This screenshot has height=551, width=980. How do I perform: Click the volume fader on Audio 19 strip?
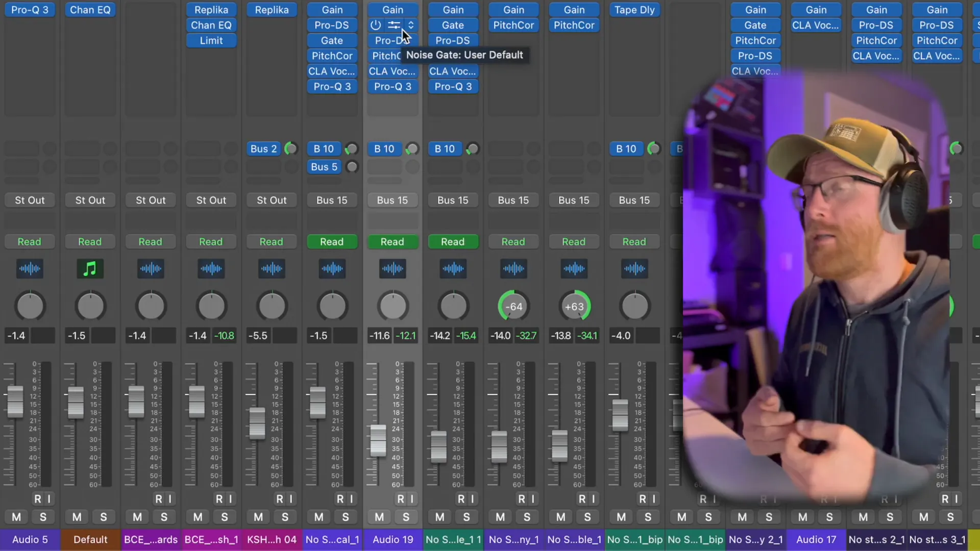(x=378, y=441)
